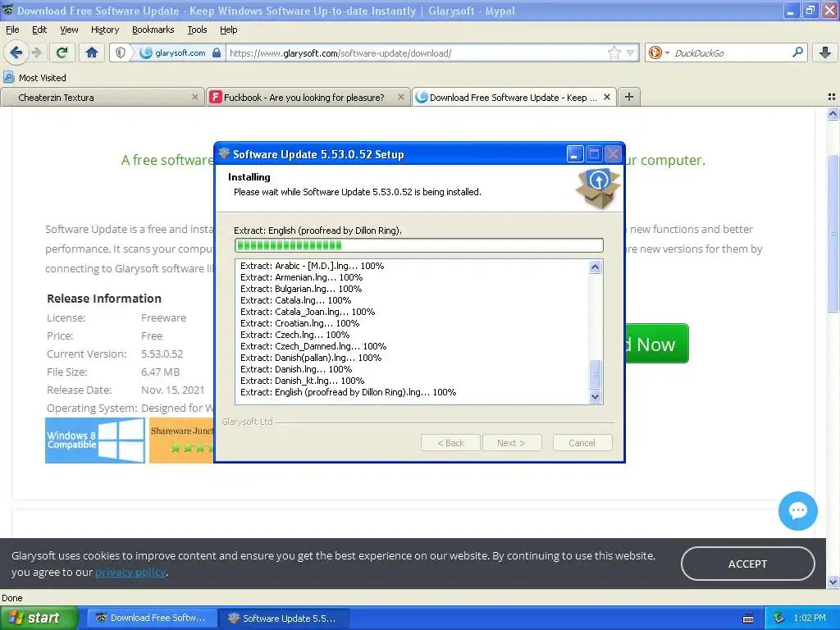This screenshot has width=840, height=630.
Task: Click the Windows 8 Compatible badge
Action: (95, 441)
